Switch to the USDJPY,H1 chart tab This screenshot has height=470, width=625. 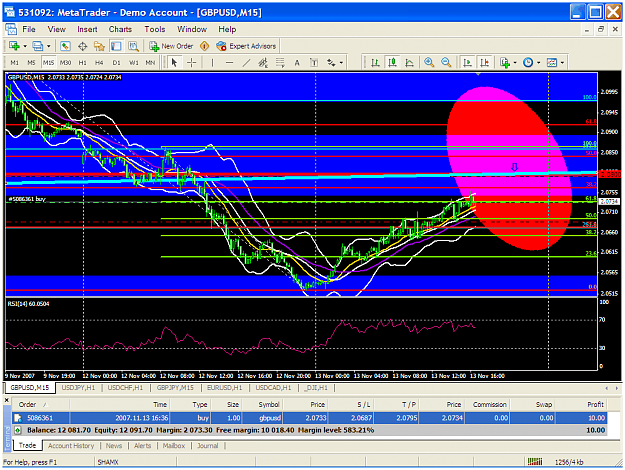click(x=78, y=387)
